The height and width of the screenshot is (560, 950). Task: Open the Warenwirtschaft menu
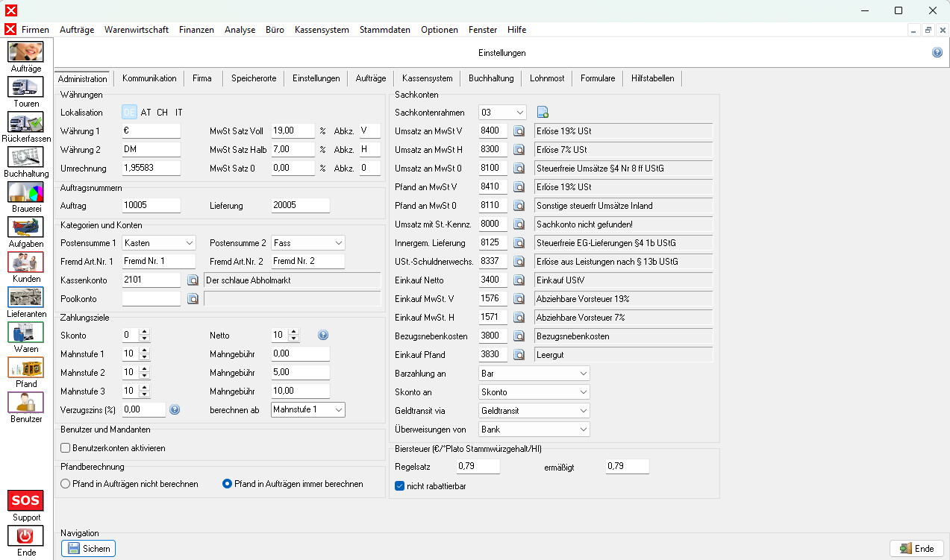pos(136,30)
